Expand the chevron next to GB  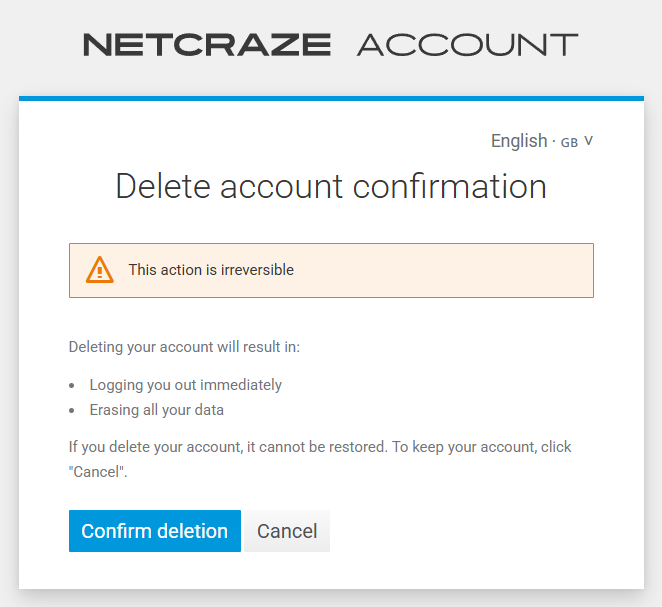coord(589,141)
